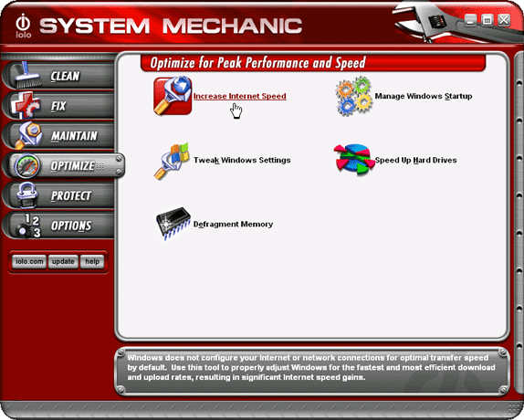Click the update button
The image size is (524, 420).
pyautogui.click(x=63, y=261)
